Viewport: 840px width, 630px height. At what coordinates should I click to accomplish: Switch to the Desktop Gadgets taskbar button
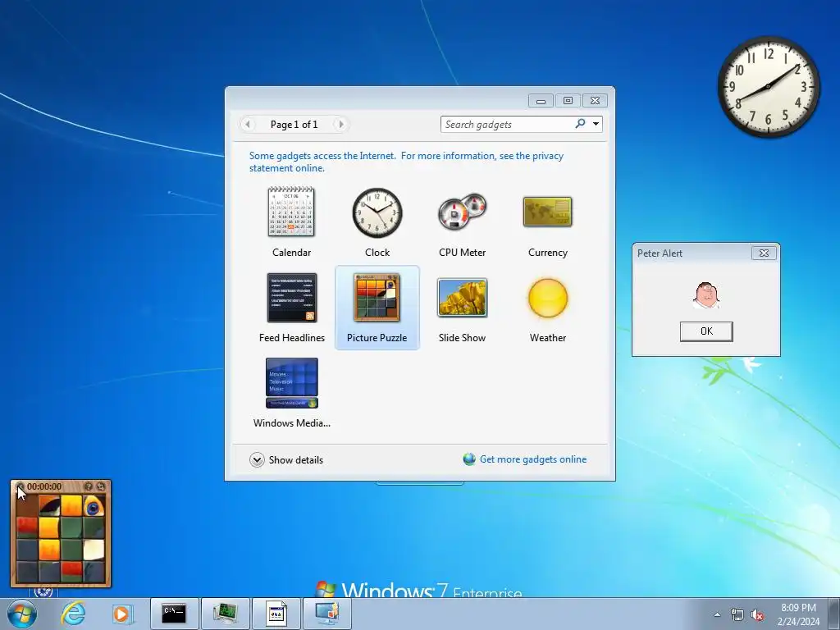[x=327, y=614]
